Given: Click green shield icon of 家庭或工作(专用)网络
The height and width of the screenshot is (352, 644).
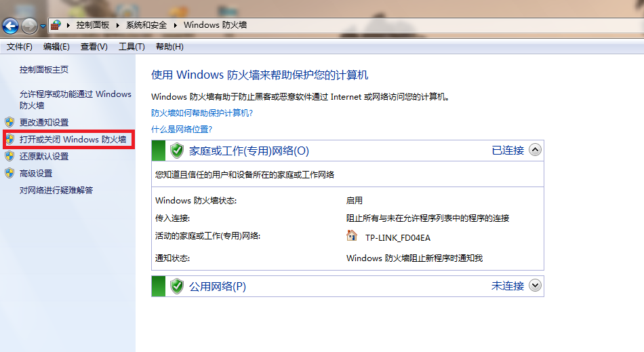Looking at the screenshot, I should pyautogui.click(x=177, y=151).
